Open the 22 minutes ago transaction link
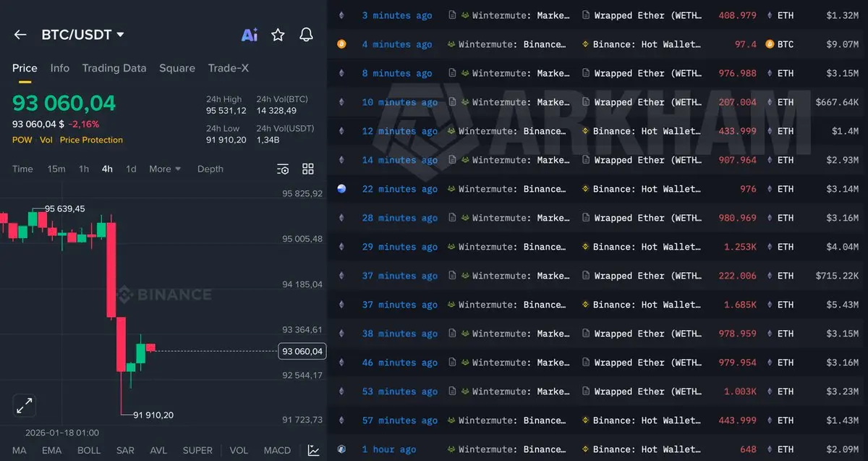868x461 pixels. pos(400,189)
